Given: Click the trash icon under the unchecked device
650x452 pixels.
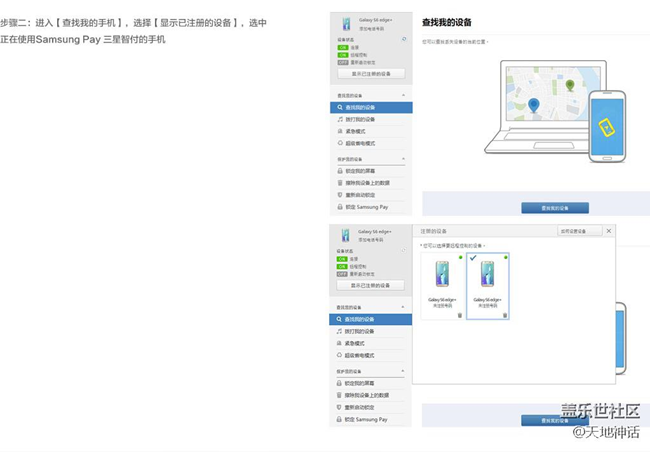Looking at the screenshot, I should point(460,315).
